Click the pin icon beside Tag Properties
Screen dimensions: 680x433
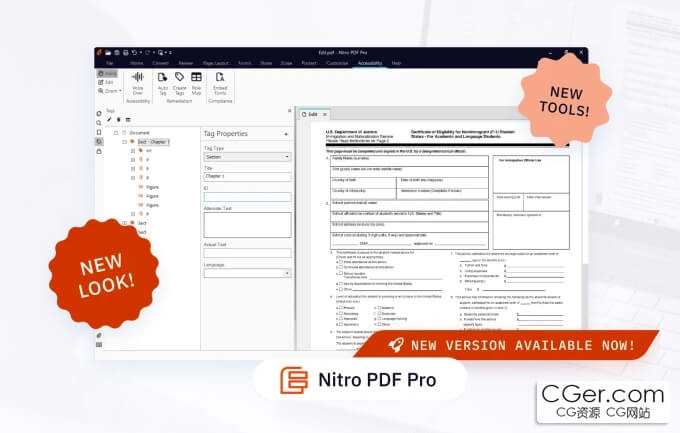tap(286, 134)
